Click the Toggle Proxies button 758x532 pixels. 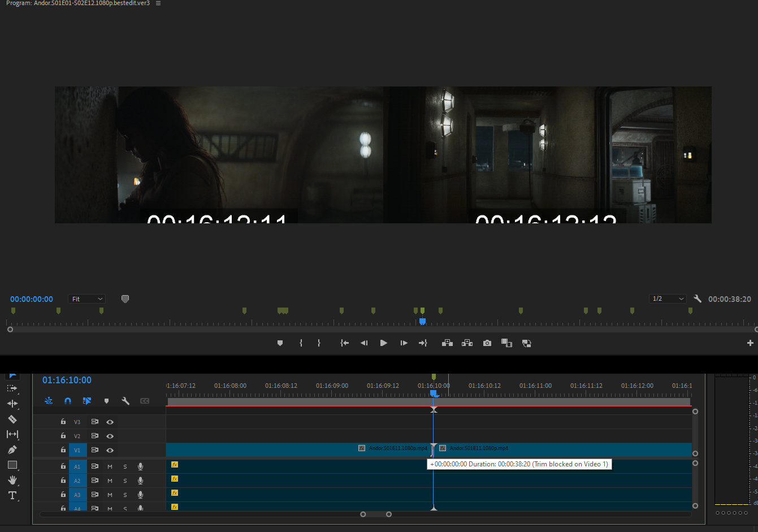526,343
